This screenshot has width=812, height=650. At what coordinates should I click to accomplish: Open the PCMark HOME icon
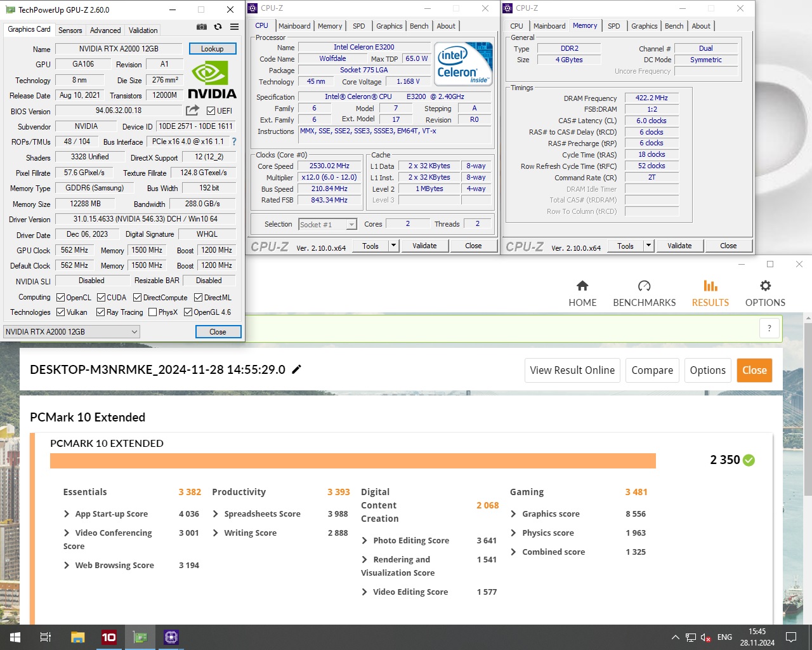pos(582,286)
